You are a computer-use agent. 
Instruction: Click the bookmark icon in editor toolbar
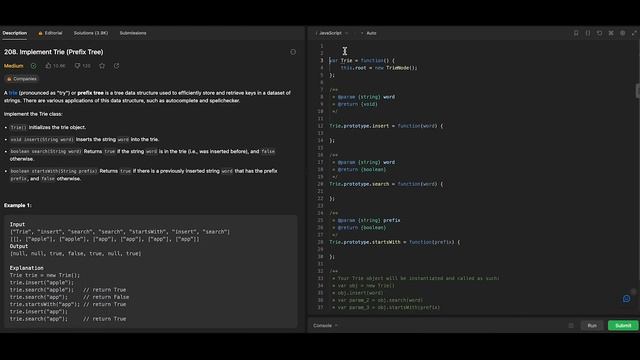[576, 33]
